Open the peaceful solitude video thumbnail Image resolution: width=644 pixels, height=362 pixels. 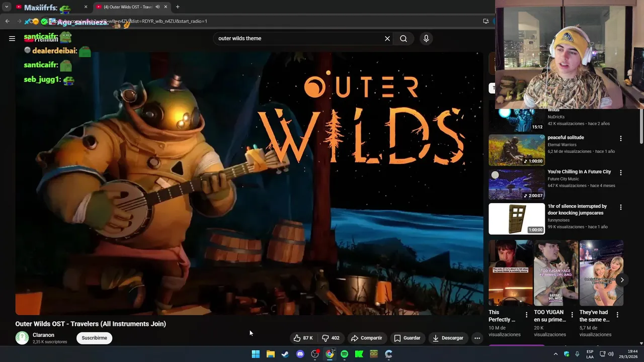[x=516, y=150]
